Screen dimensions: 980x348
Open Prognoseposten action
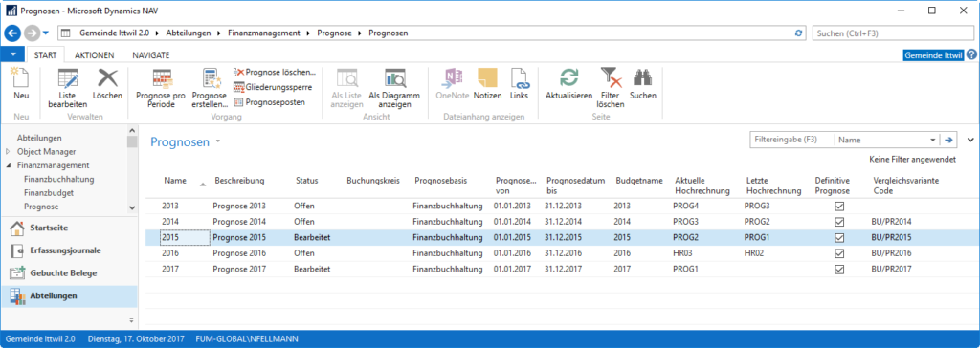pos(269,101)
